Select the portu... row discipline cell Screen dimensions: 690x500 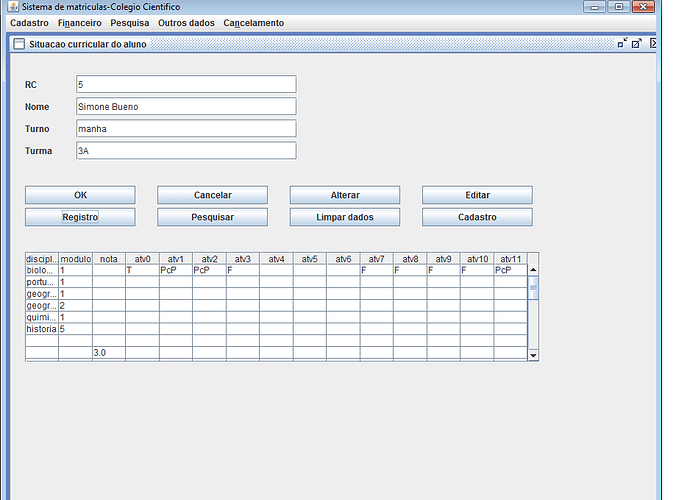coord(42,282)
